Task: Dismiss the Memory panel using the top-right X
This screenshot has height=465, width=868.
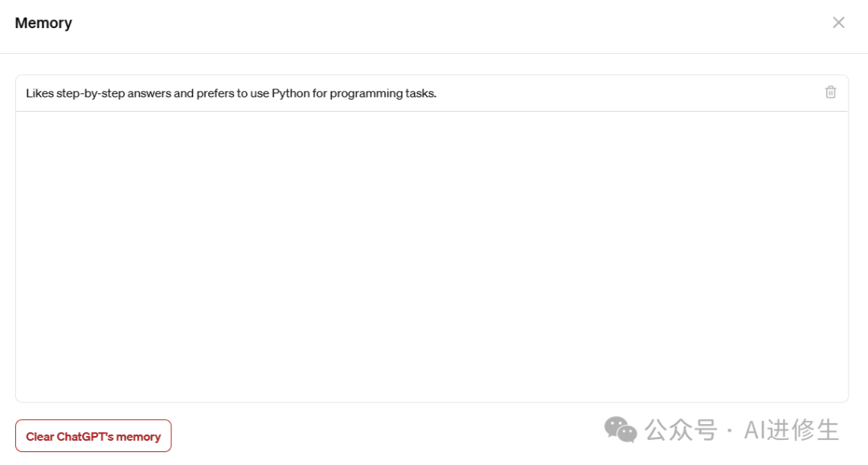Action: [x=838, y=23]
